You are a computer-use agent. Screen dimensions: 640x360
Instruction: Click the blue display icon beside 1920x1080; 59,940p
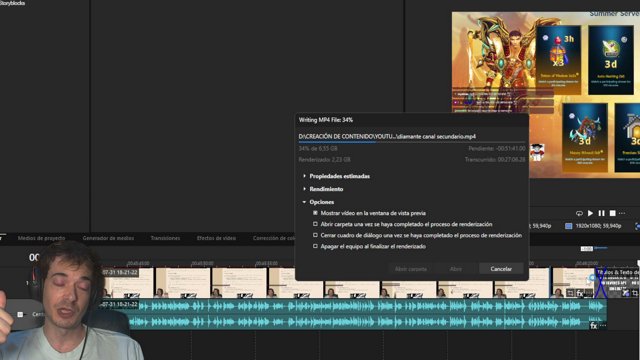tap(568, 226)
